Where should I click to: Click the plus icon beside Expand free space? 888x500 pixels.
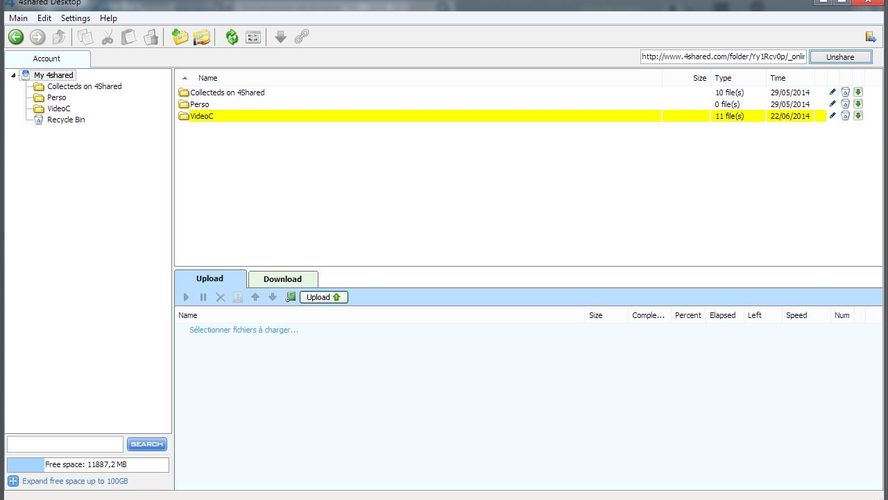tap(13, 481)
